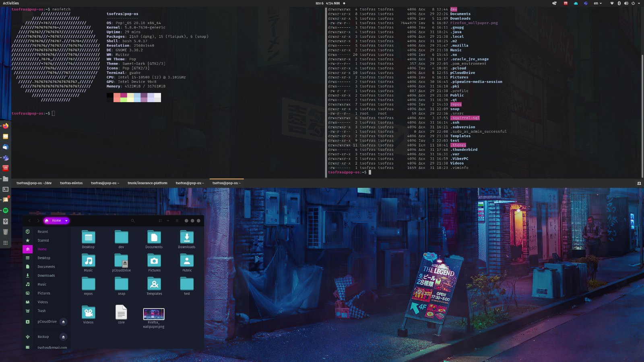Open the Downloads folder in file grid

187,239
